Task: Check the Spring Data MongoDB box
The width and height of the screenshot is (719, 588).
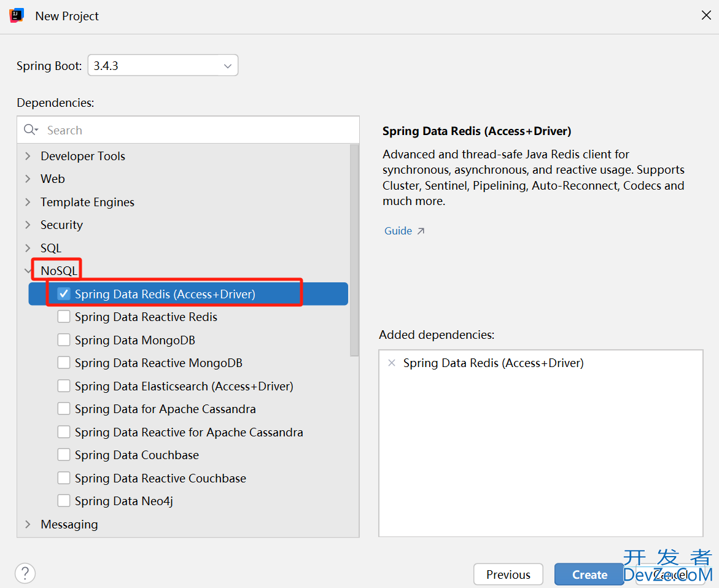Action: tap(64, 340)
